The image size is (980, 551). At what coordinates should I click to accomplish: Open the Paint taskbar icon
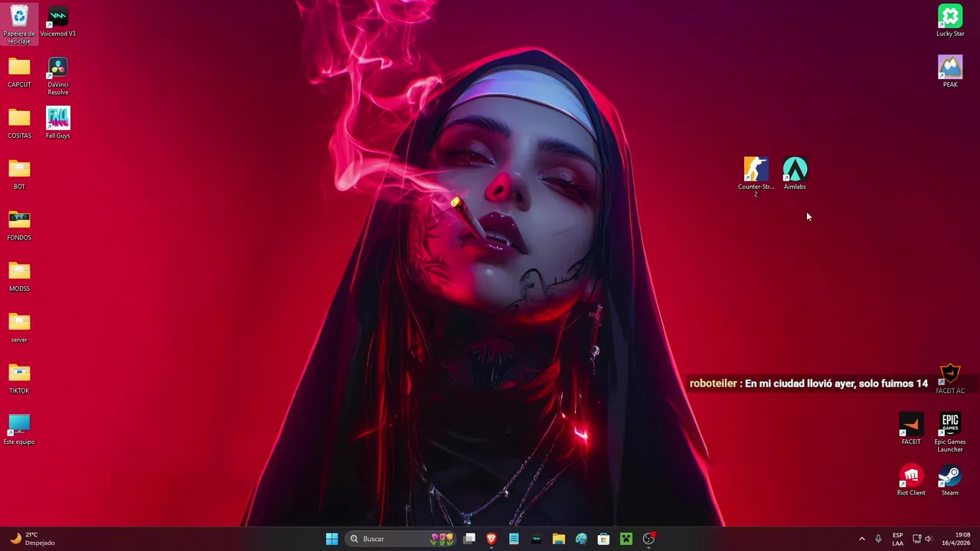click(x=581, y=539)
